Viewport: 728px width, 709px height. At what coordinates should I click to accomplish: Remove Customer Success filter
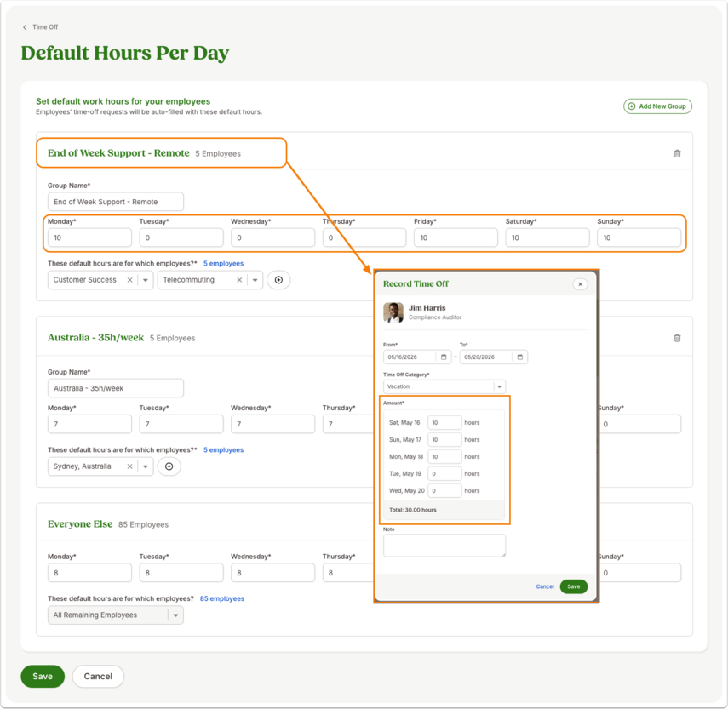point(130,280)
